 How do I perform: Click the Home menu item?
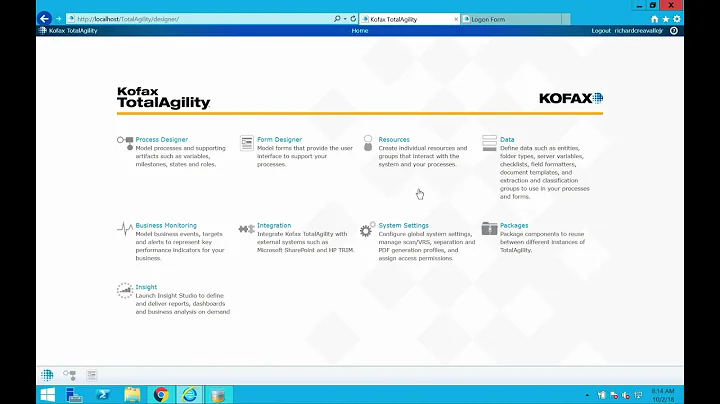360,31
